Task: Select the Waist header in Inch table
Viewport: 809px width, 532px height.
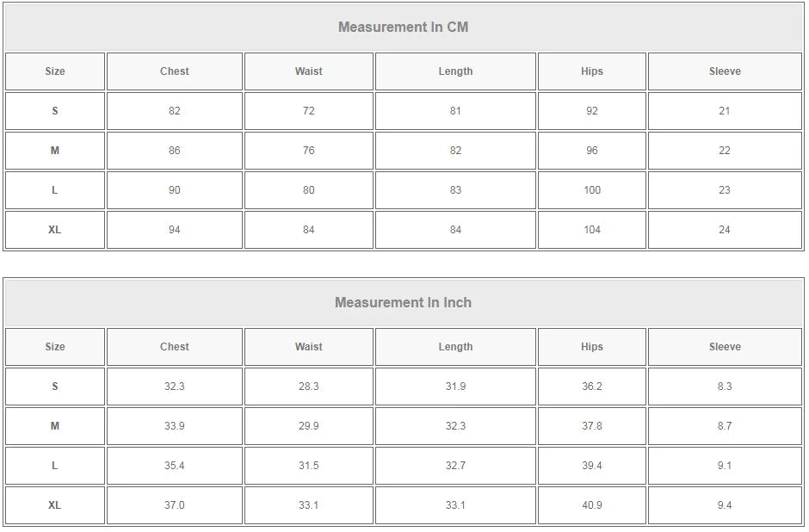Action: pyautogui.click(x=308, y=347)
